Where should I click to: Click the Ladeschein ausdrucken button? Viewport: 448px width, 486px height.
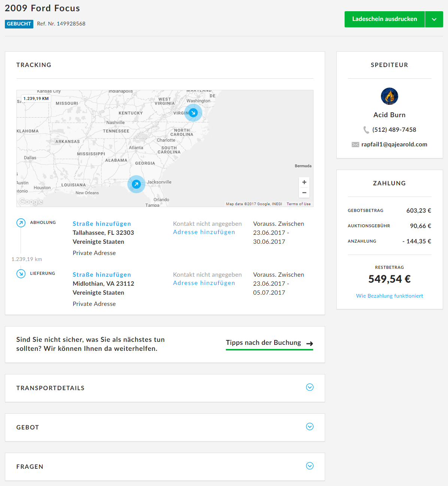pyautogui.click(x=384, y=19)
